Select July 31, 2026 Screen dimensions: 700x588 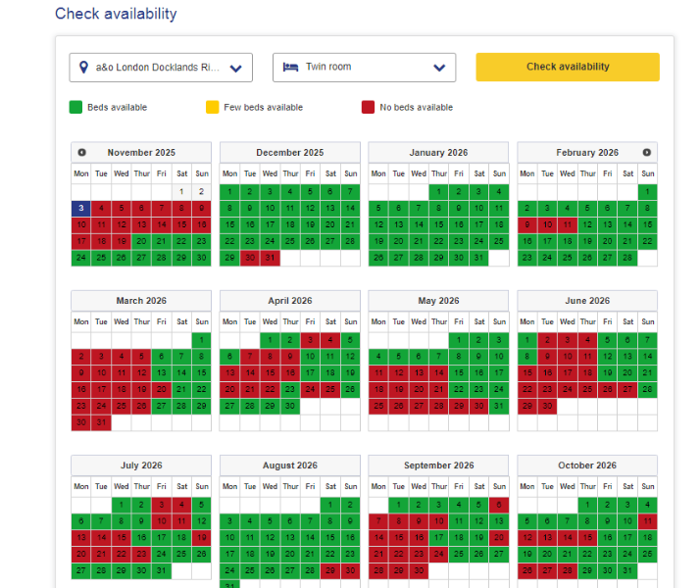[162, 570]
